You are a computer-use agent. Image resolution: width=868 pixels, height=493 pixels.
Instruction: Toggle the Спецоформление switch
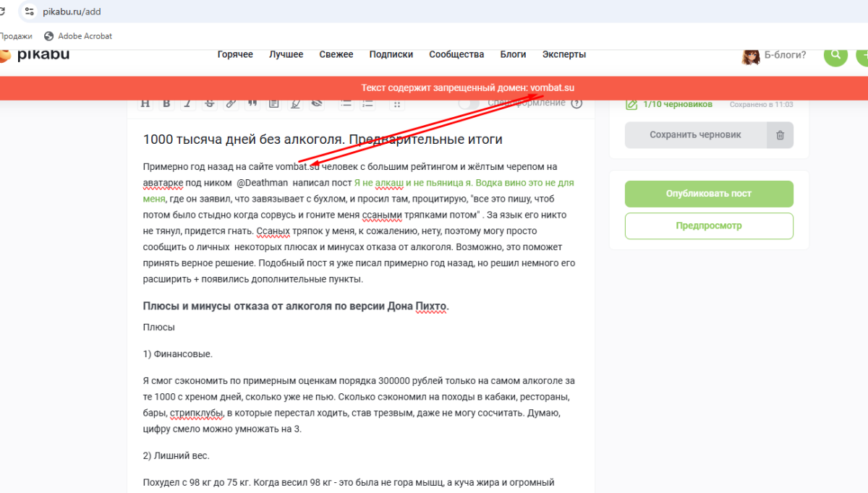click(469, 103)
